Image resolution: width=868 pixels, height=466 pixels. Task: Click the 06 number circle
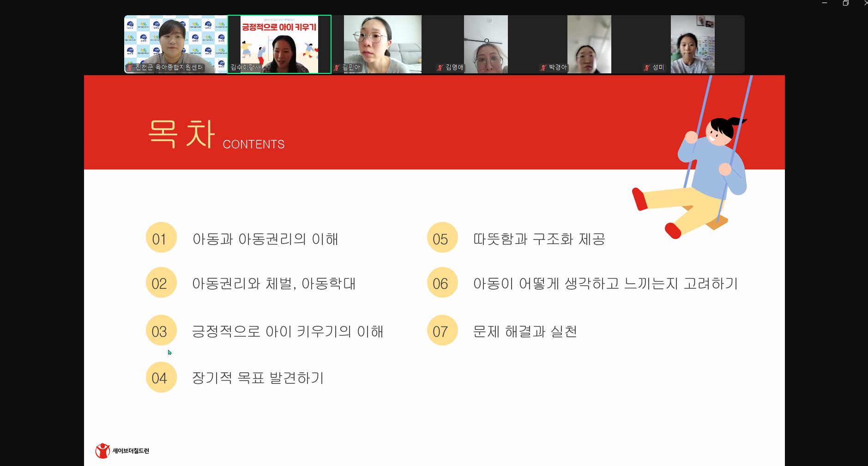pyautogui.click(x=442, y=282)
